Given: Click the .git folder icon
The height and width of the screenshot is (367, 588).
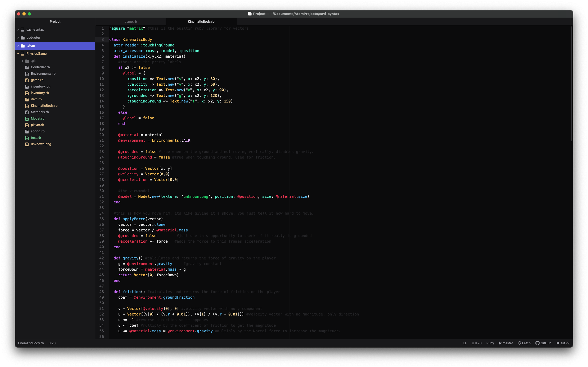Looking at the screenshot, I should (27, 61).
